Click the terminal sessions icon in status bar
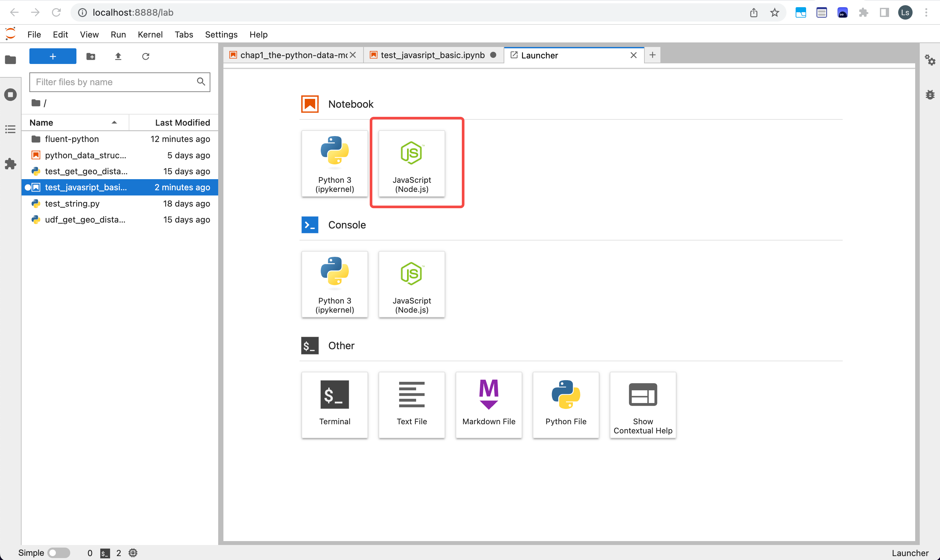The width and height of the screenshot is (940, 560). tap(105, 553)
